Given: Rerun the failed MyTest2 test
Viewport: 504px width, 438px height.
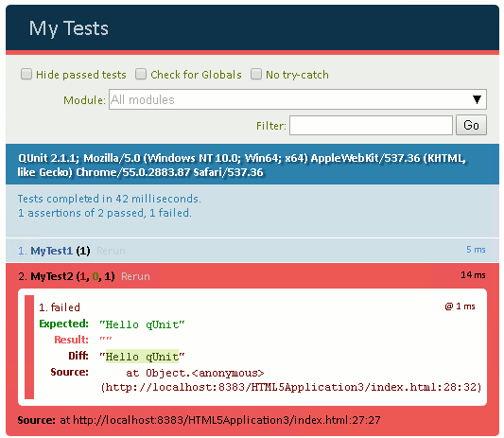Looking at the screenshot, I should pos(135,276).
